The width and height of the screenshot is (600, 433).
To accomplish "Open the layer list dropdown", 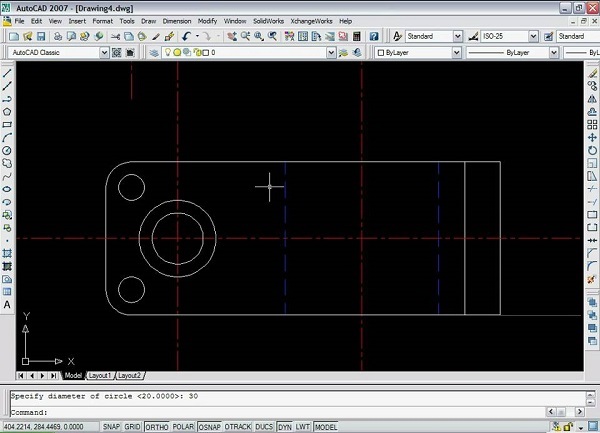I will tap(331, 53).
